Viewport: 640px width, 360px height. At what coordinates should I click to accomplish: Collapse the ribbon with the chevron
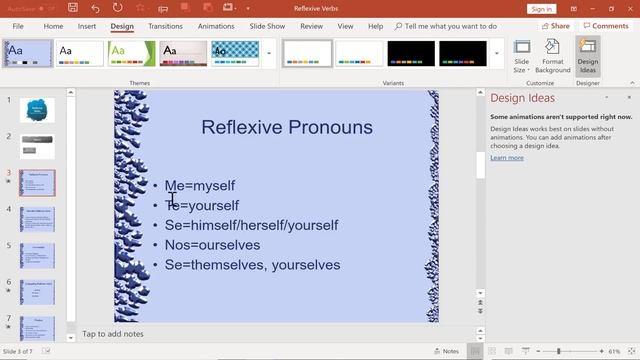click(x=632, y=83)
